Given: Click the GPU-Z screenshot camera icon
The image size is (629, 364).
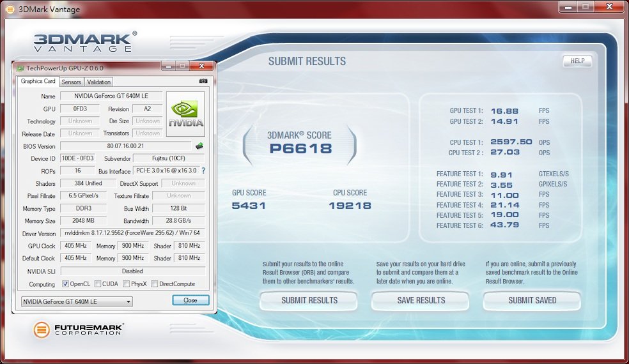Looking at the screenshot, I should click(203, 82).
